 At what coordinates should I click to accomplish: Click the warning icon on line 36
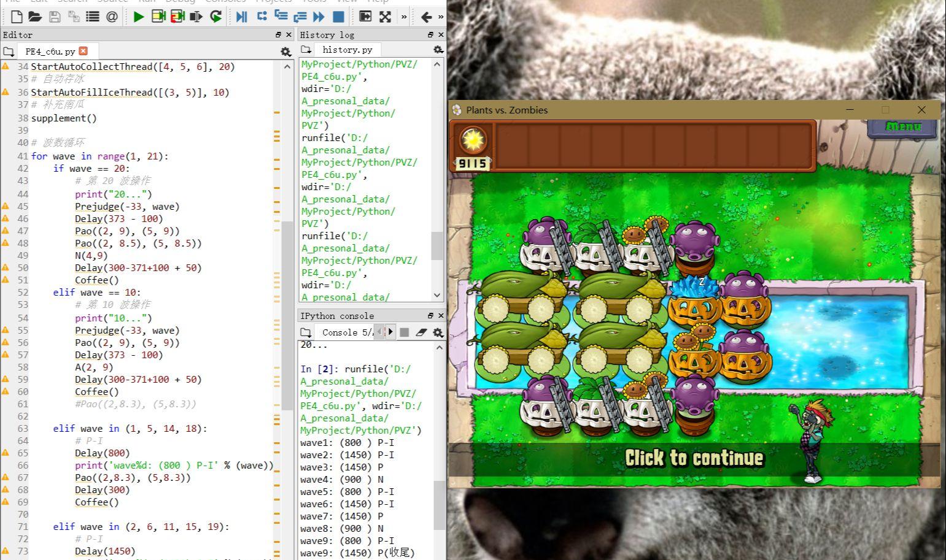[6, 92]
